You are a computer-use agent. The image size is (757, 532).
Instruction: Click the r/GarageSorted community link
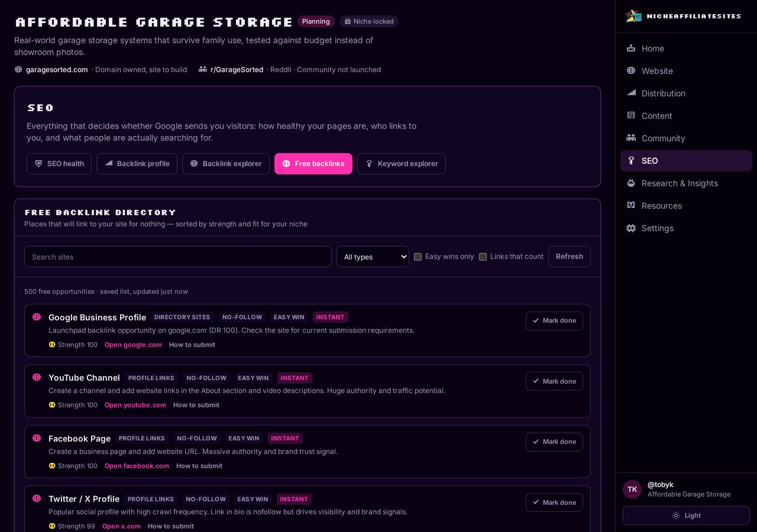237,70
